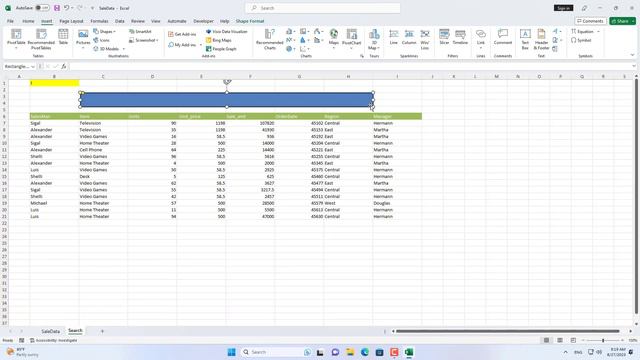Insert a Link

point(481,39)
